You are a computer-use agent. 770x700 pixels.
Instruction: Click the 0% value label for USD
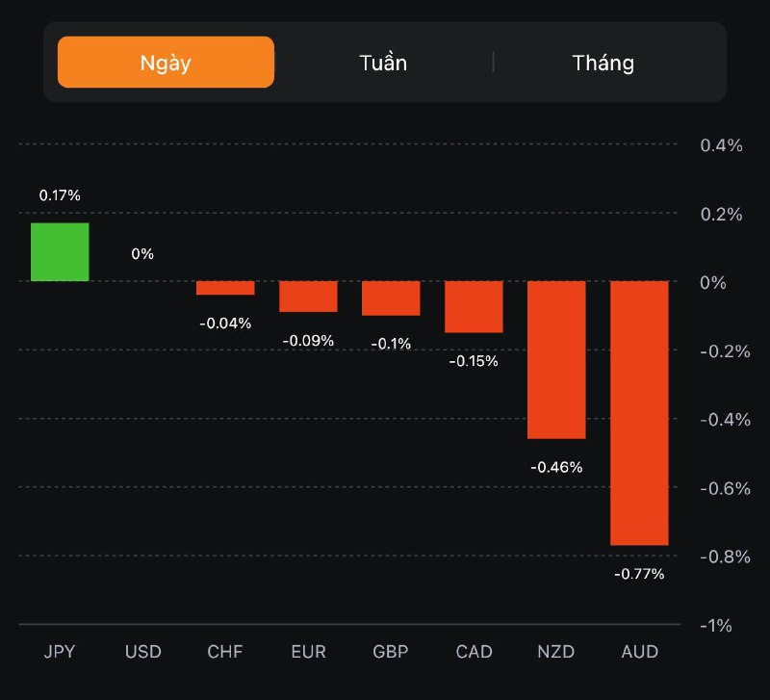[142, 254]
